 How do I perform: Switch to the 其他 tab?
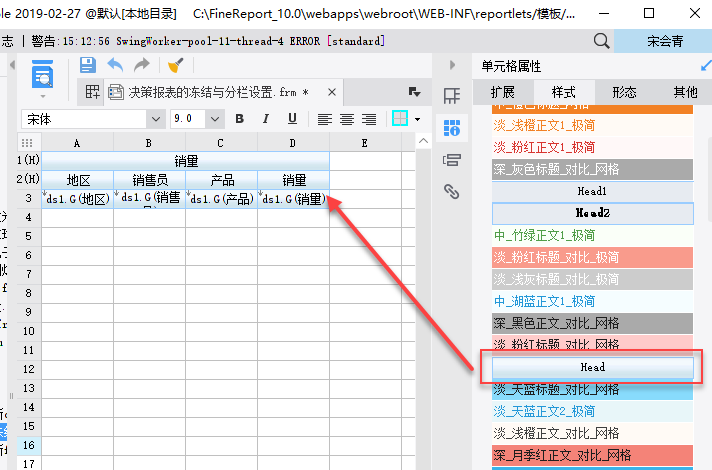click(685, 92)
